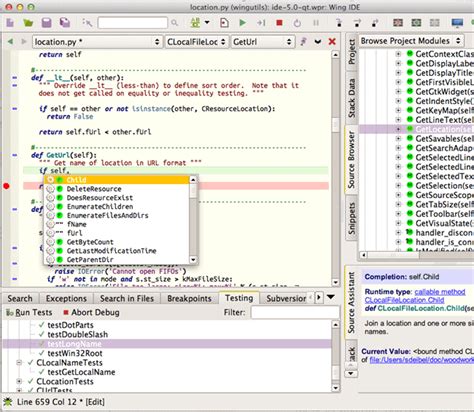Screen dimensions: 474x412
Task: Click the first of the three panel layout toolbar icons
Action: pos(398,23)
